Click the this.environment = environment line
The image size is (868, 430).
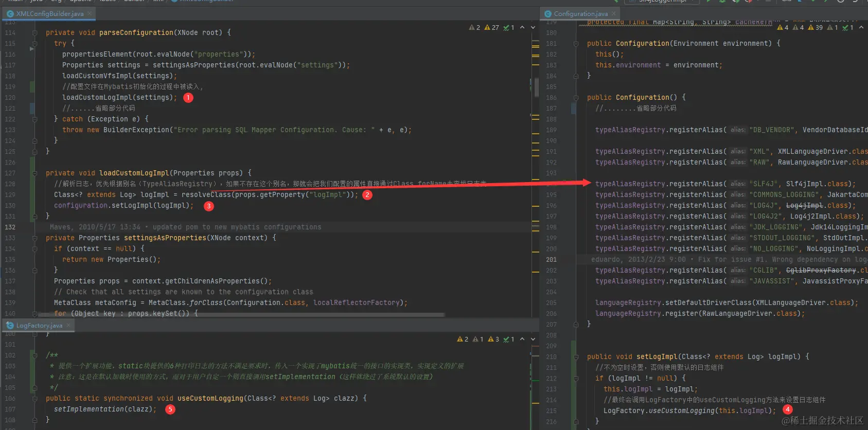pos(659,65)
